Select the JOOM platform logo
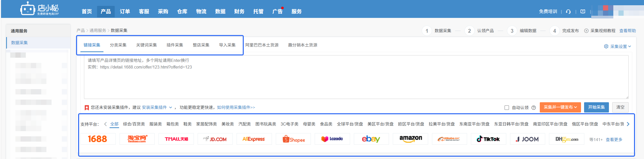The height and width of the screenshot is (159, 644). [x=527, y=139]
